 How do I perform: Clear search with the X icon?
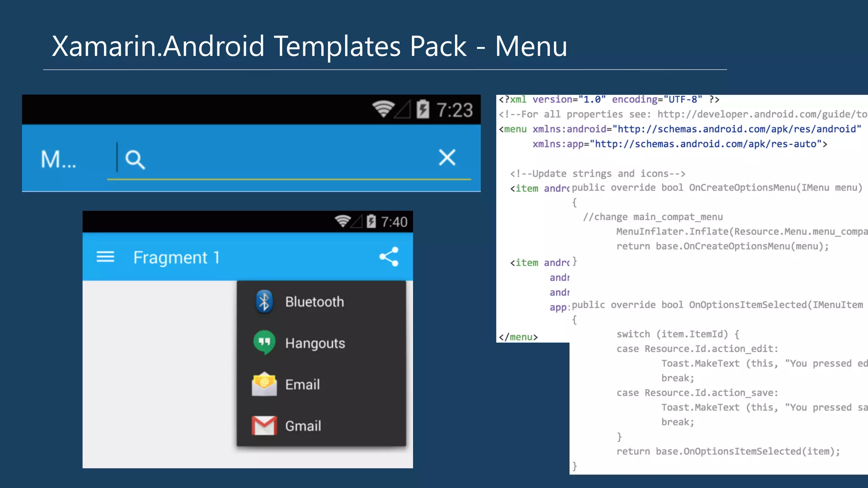click(x=447, y=158)
